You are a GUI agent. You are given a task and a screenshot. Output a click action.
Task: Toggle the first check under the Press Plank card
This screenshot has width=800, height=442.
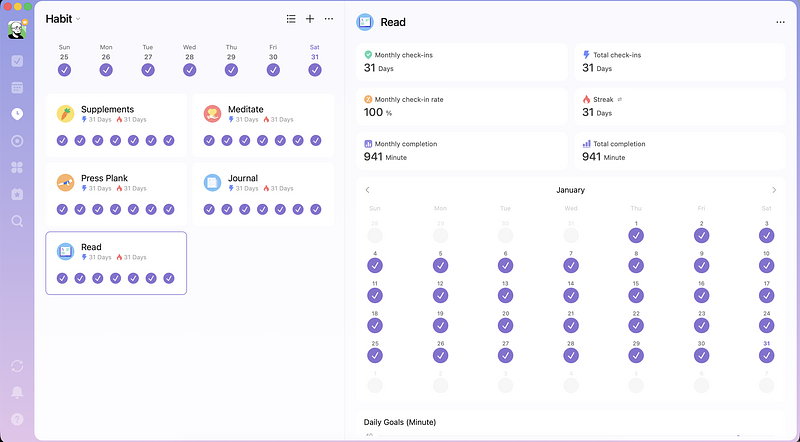(62, 209)
